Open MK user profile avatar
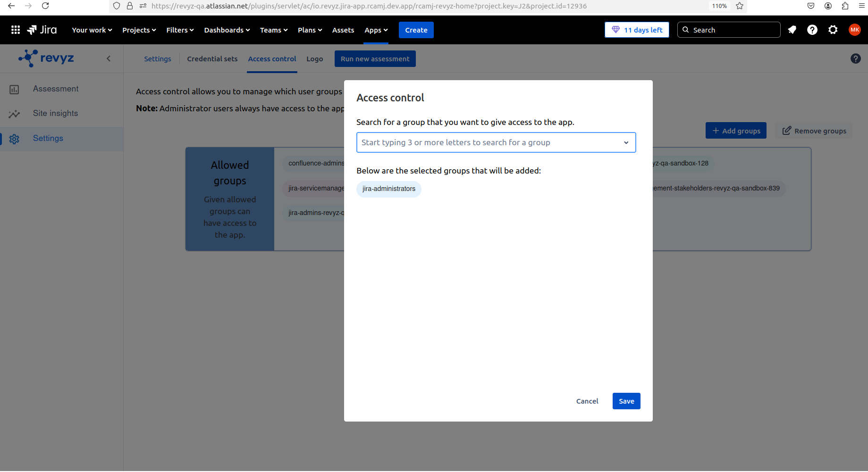This screenshot has width=868, height=472. tap(855, 30)
